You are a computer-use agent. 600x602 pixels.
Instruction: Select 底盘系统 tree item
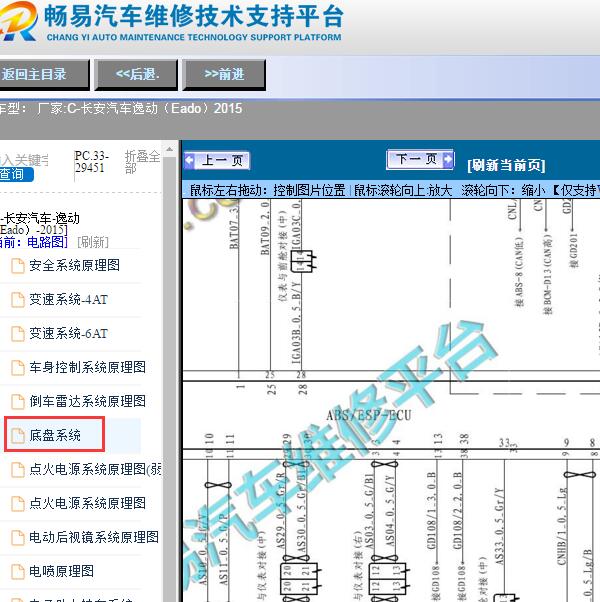coord(55,435)
